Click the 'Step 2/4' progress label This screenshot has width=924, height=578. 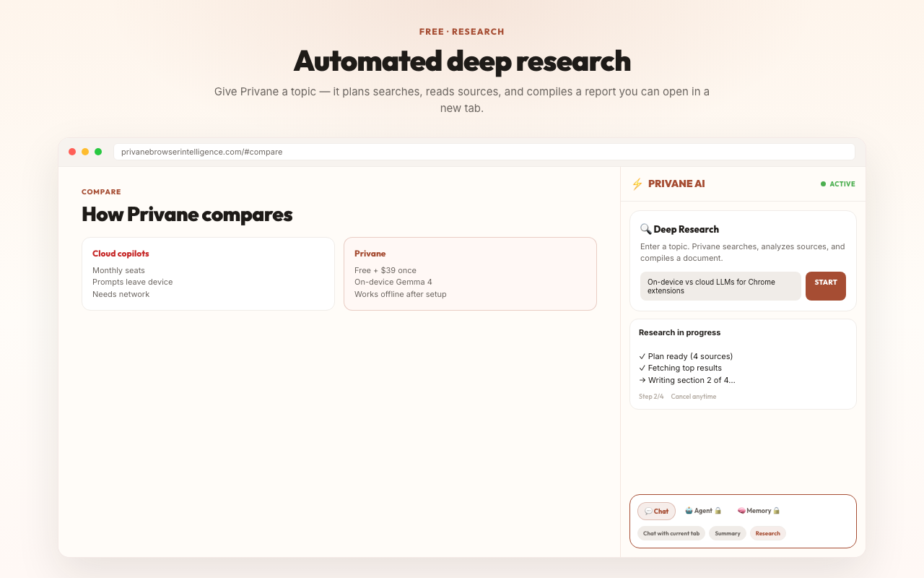651,397
